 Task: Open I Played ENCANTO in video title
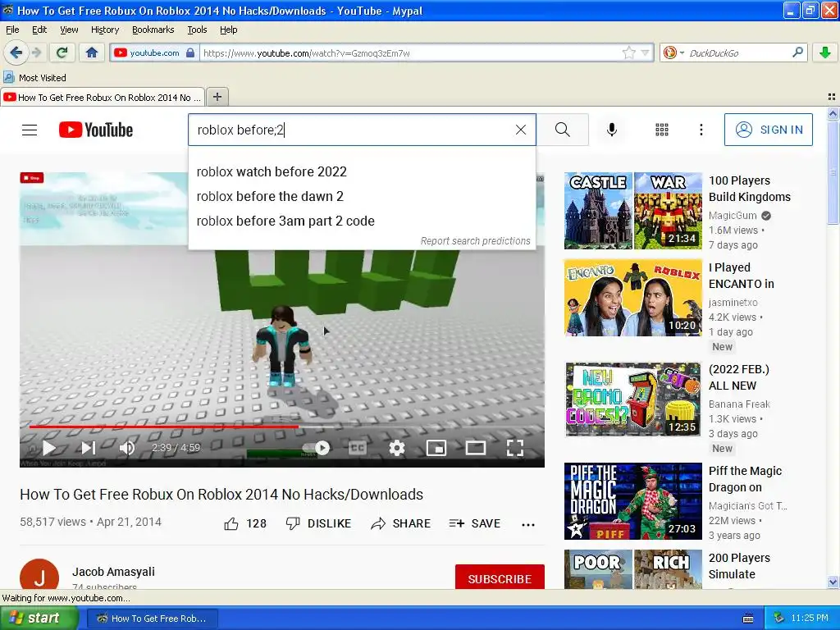click(x=742, y=276)
